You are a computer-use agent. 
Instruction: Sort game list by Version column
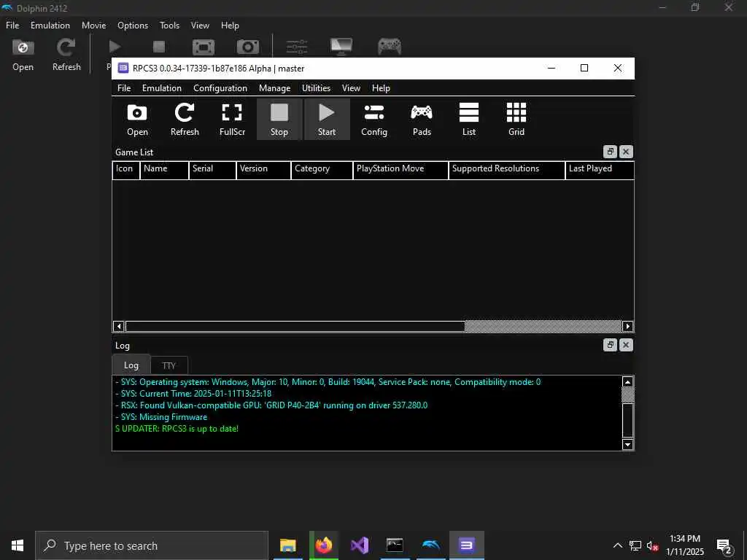click(263, 170)
